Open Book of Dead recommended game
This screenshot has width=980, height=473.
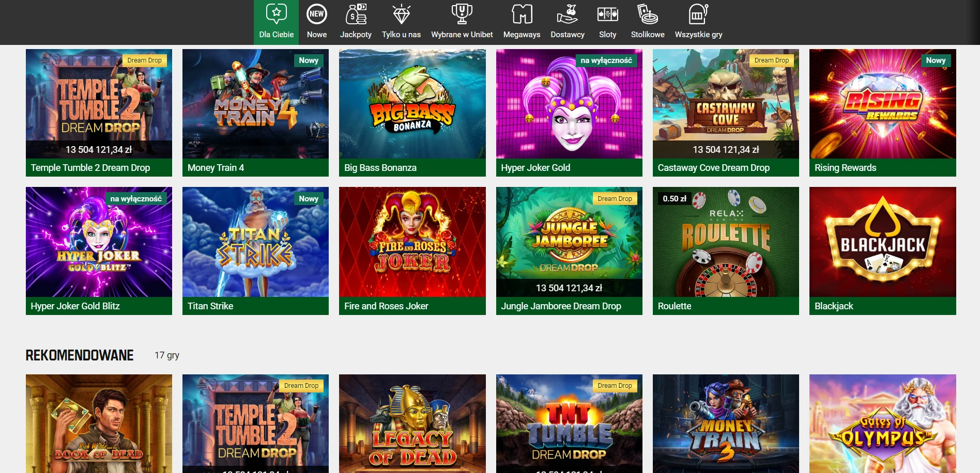click(99, 423)
